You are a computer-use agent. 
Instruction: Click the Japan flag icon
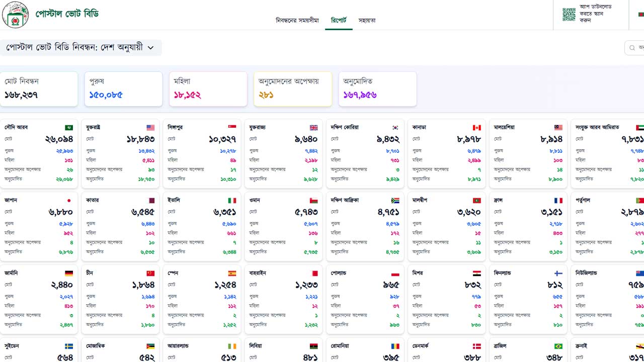pyautogui.click(x=69, y=201)
